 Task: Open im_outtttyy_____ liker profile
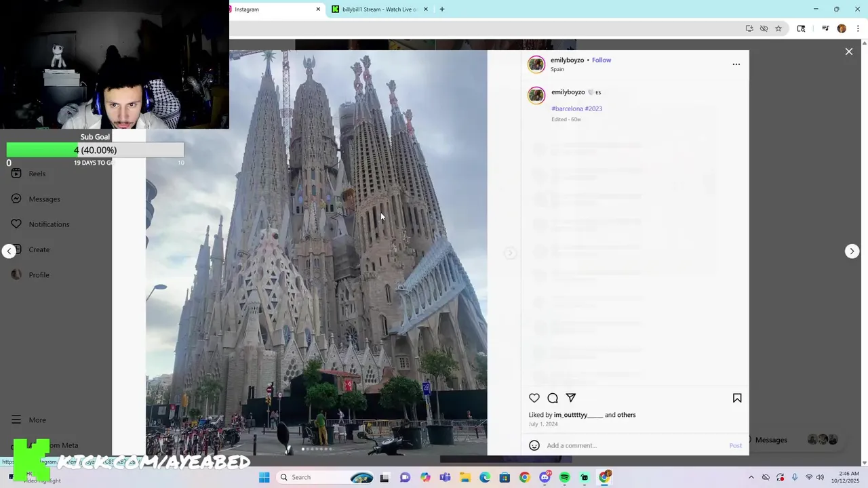[x=578, y=415]
